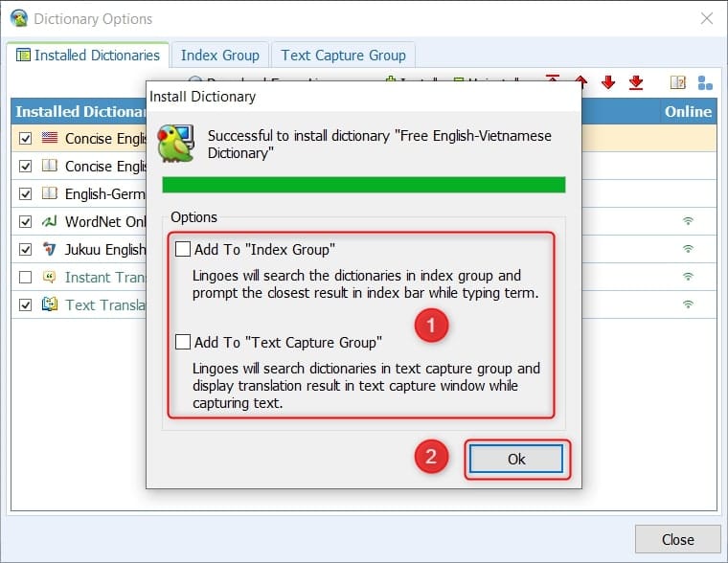Click the Close button in Dictionary Options
728x563 pixels.
tap(677, 539)
